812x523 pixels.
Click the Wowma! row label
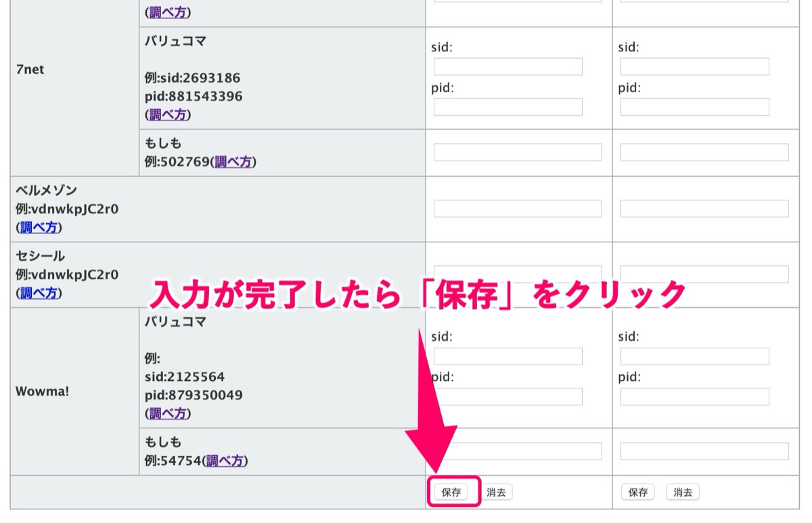(x=42, y=391)
